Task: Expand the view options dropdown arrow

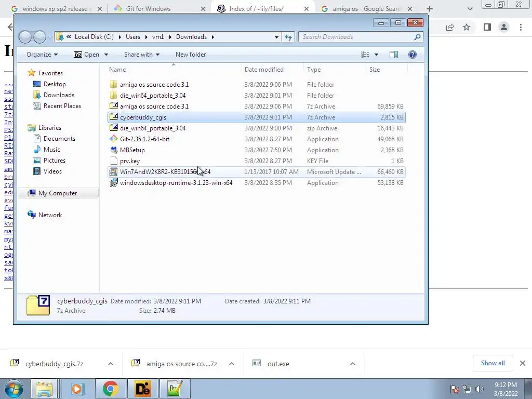Action: (x=376, y=55)
